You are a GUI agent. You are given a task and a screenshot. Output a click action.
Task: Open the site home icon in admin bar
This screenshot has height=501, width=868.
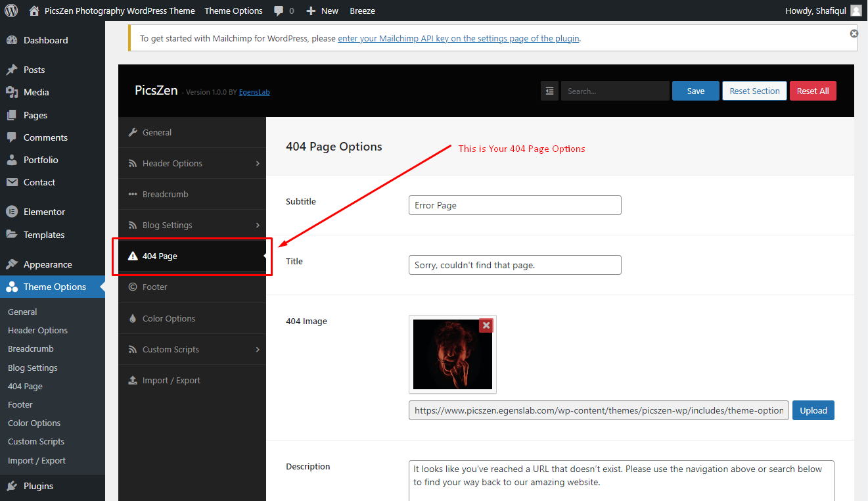pos(34,11)
